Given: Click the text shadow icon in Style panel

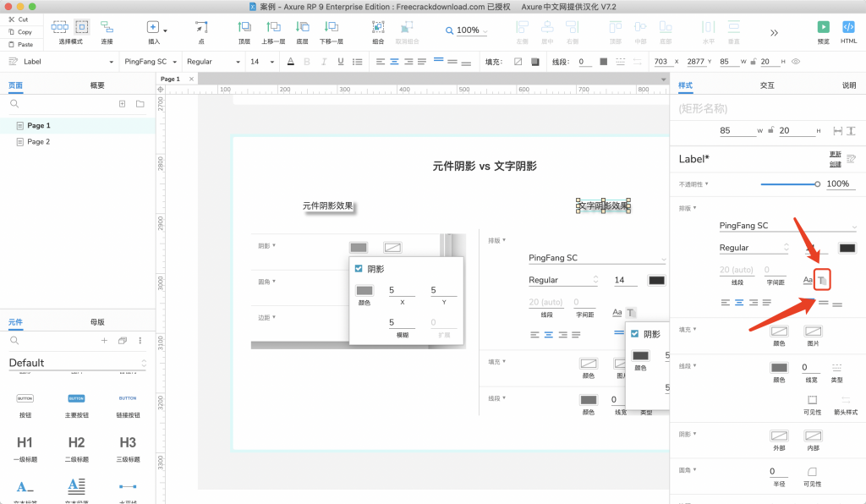Looking at the screenshot, I should point(823,279).
